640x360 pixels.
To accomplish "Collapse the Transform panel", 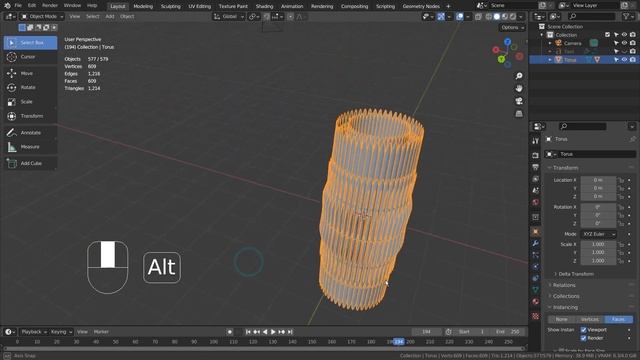I will pos(565,168).
